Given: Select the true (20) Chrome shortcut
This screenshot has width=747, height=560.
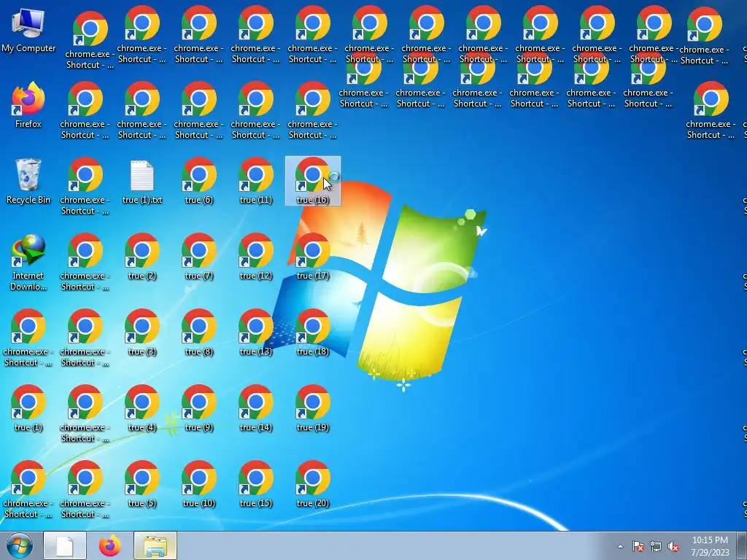Looking at the screenshot, I should click(312, 484).
